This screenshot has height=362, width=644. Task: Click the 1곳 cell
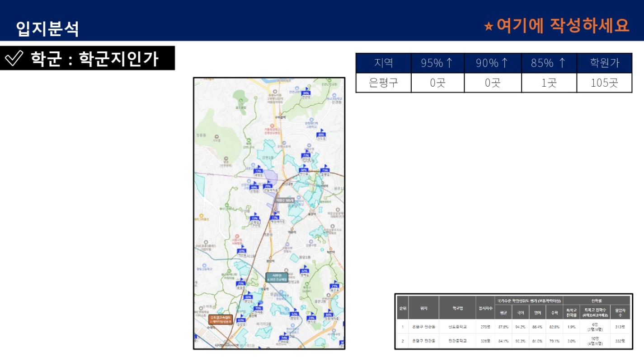pyautogui.click(x=549, y=83)
